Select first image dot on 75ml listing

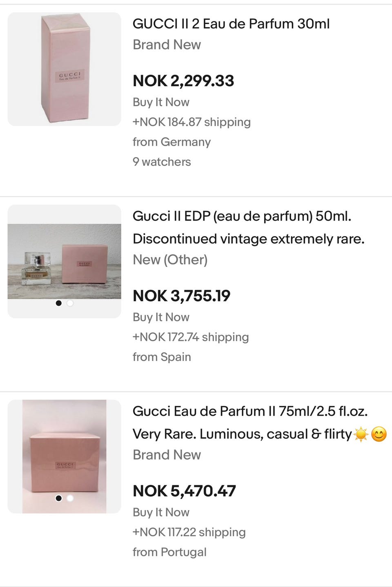pyautogui.click(x=59, y=498)
